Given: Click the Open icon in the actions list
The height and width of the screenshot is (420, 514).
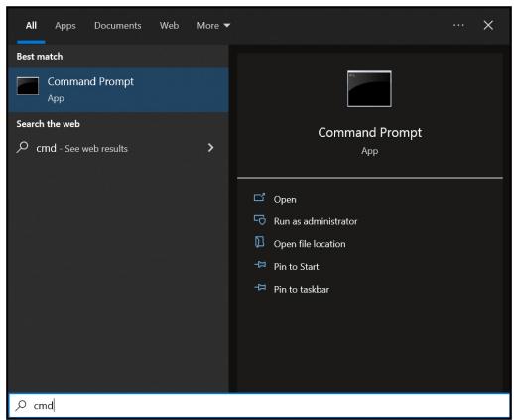Looking at the screenshot, I should pyautogui.click(x=259, y=198).
